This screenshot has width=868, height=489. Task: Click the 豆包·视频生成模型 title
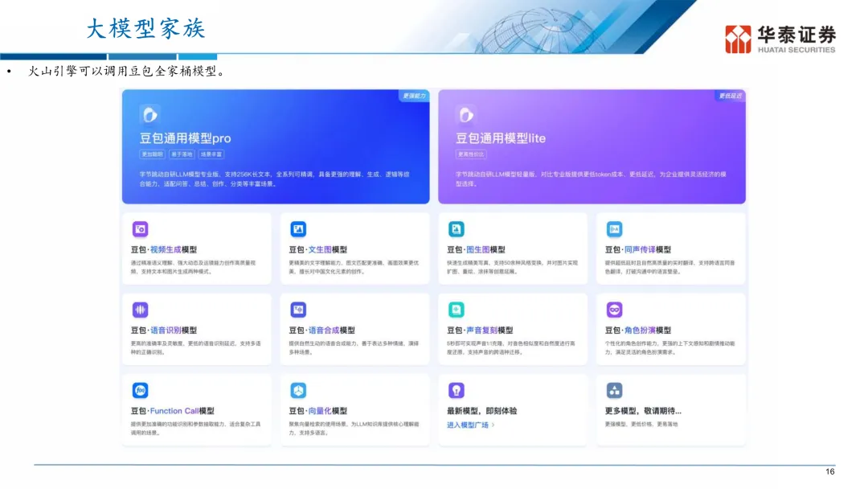[x=164, y=250]
